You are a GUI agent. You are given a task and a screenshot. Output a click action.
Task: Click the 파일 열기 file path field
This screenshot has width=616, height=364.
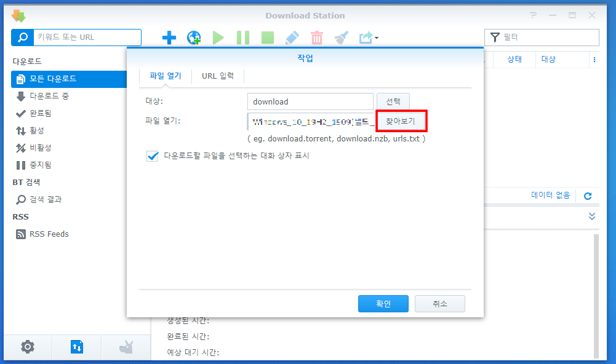click(x=310, y=121)
